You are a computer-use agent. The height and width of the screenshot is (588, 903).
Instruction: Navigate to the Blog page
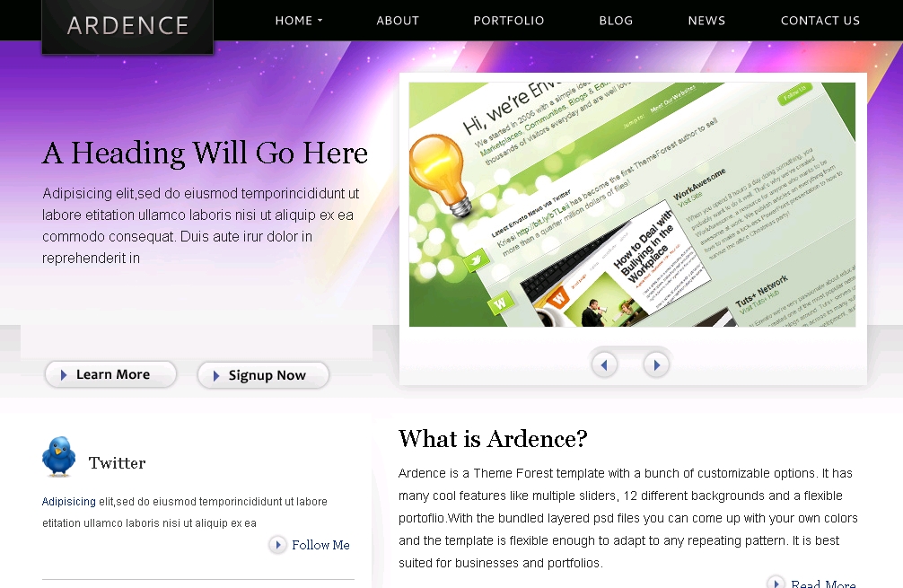(616, 21)
